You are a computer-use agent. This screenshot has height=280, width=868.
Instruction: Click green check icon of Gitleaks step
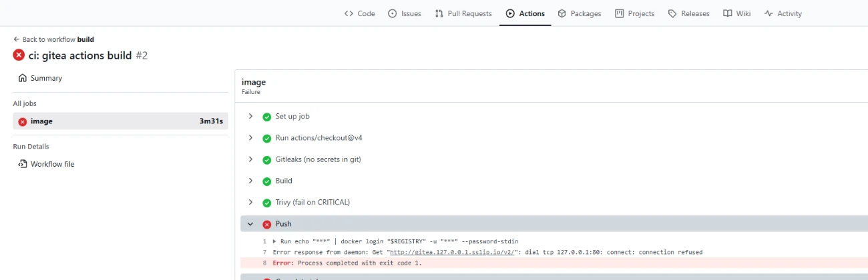click(267, 159)
